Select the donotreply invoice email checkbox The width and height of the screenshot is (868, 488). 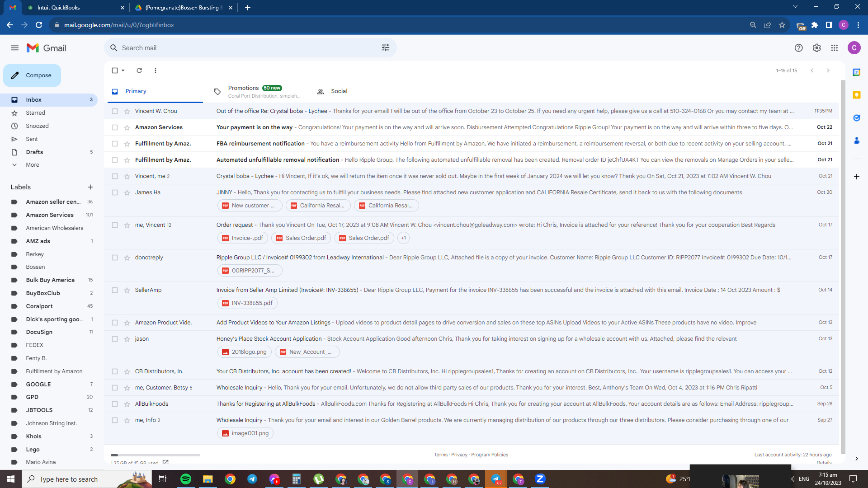coord(115,258)
